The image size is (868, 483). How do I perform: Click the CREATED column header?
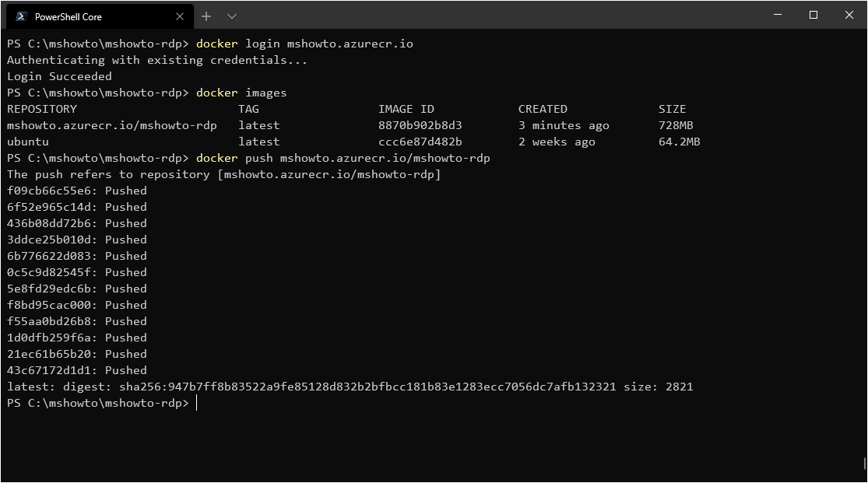[x=543, y=109]
